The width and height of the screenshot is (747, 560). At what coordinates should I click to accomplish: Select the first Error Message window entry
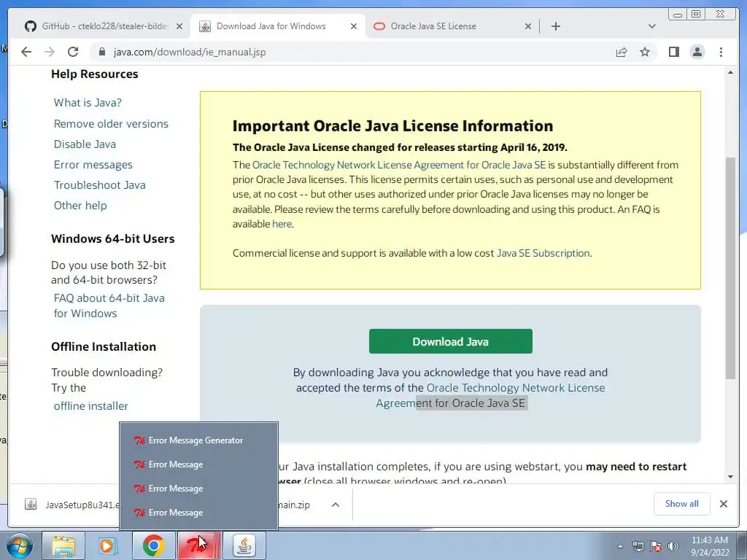click(x=198, y=464)
